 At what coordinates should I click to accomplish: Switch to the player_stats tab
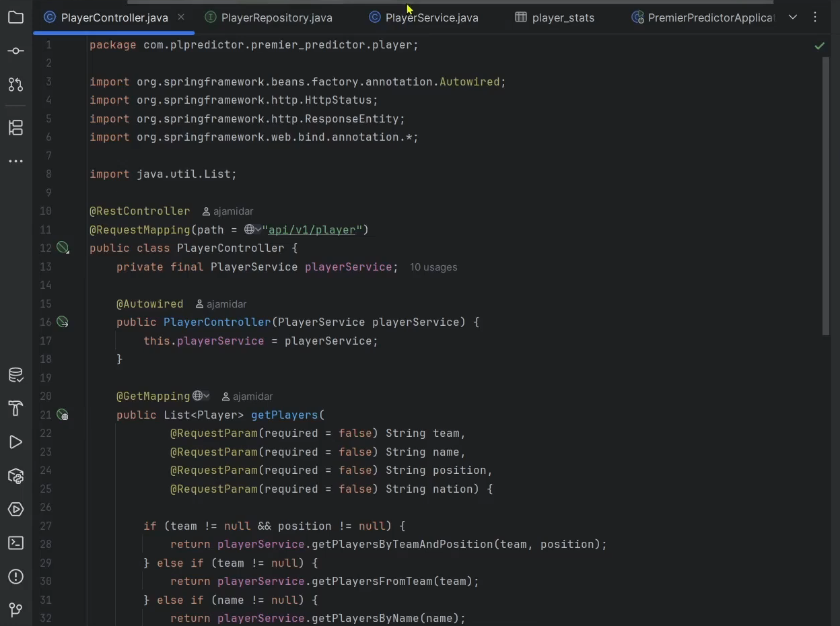pyautogui.click(x=563, y=18)
